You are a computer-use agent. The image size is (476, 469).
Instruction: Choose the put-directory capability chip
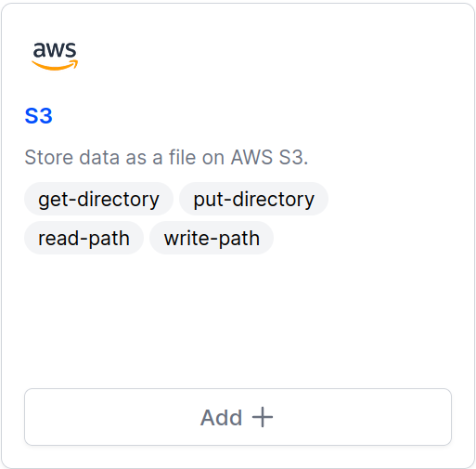point(253,199)
